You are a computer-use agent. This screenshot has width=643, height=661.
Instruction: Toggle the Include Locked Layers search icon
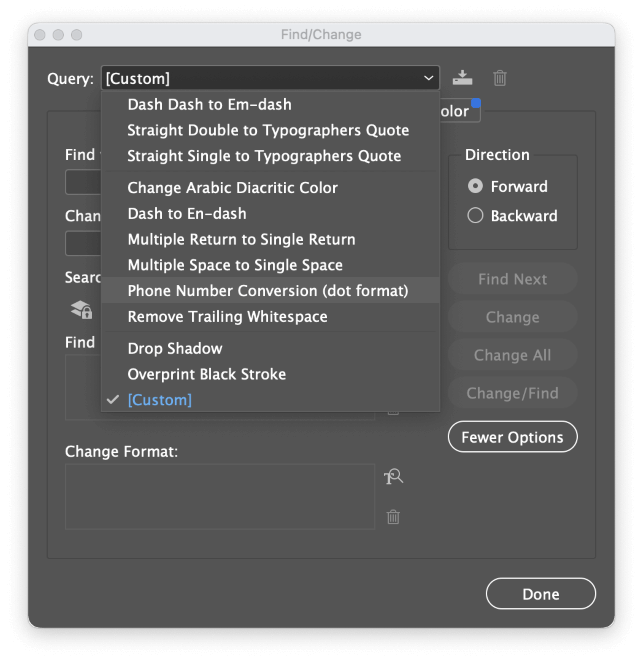pos(81,310)
